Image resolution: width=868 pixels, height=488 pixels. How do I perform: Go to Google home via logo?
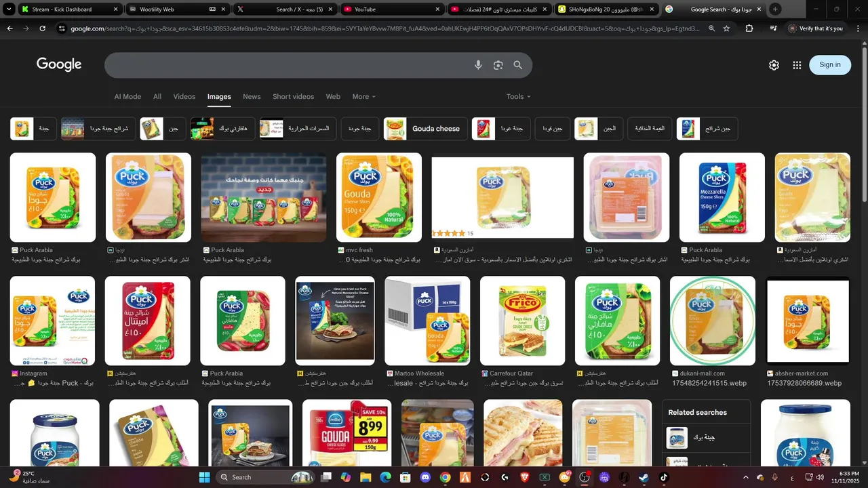59,64
